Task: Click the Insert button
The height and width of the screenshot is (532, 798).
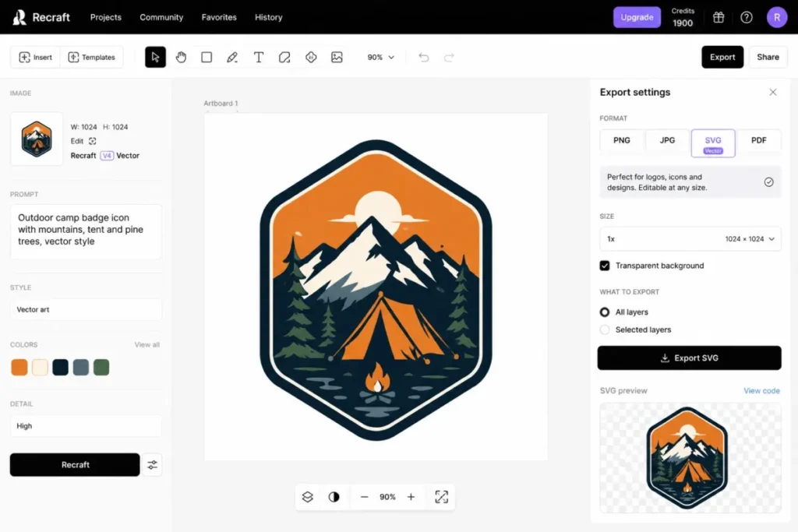Action: point(36,57)
